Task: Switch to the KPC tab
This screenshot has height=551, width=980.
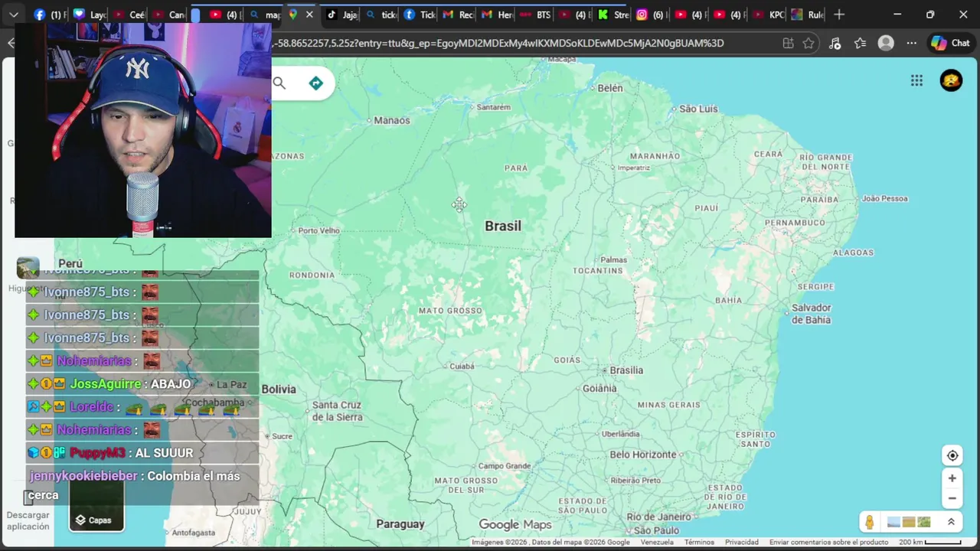Action: pyautogui.click(x=768, y=15)
